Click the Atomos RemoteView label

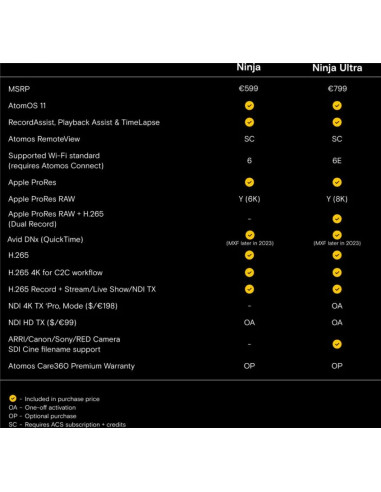tap(44, 139)
